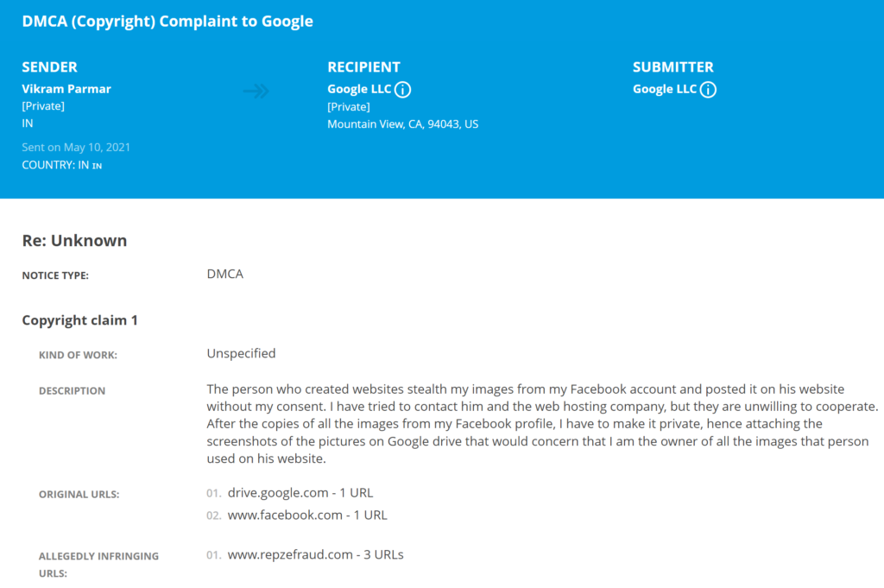
Task: Click the SUBMITTER column heading
Action: (x=672, y=67)
